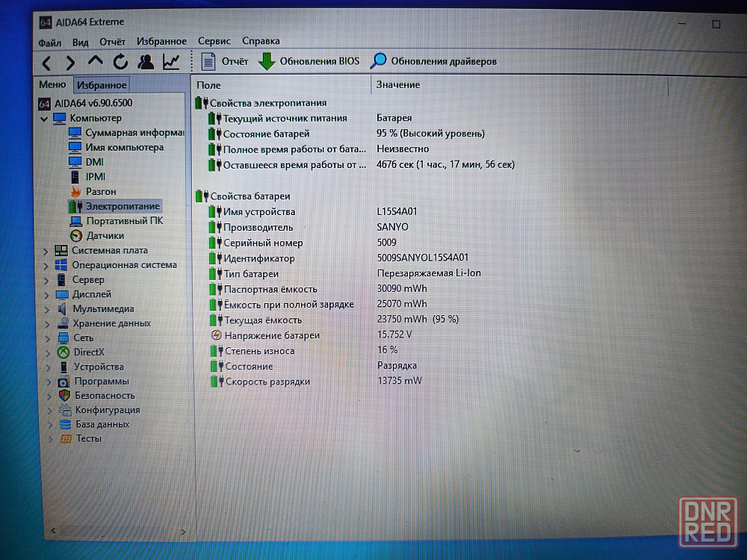Expand the Сервер node
This screenshot has height=560, width=747.
pyautogui.click(x=46, y=281)
